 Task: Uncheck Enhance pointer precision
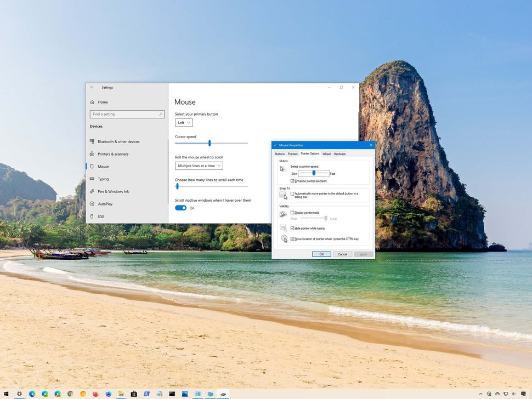coord(293,181)
